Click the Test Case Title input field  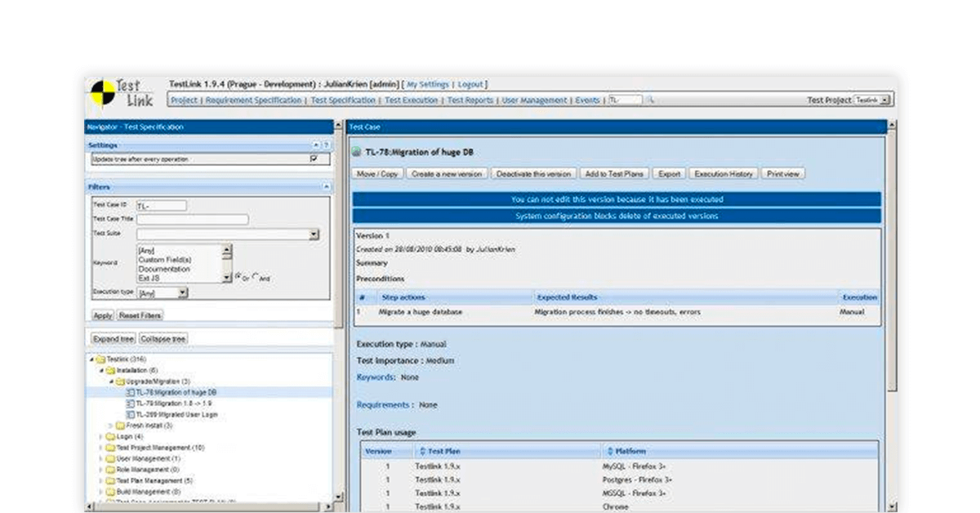coord(192,220)
